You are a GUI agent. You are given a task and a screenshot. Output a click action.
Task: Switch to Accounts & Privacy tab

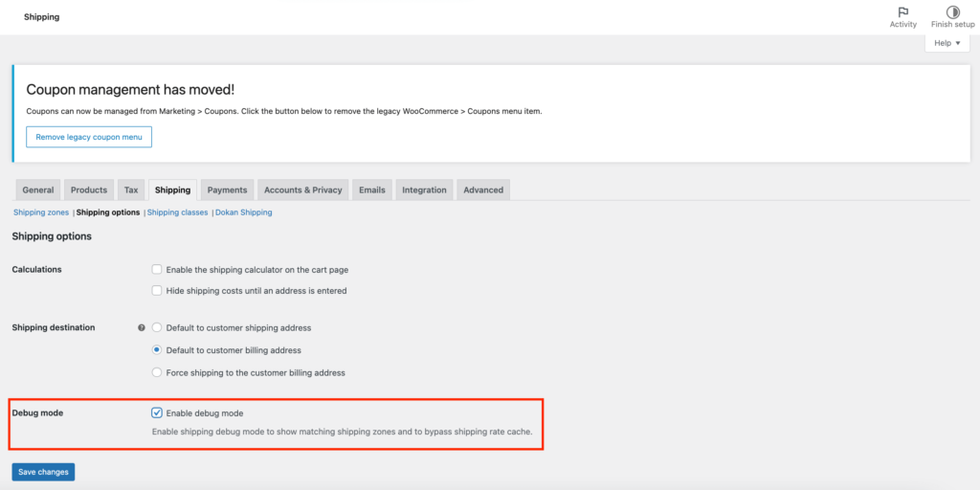[x=303, y=190]
